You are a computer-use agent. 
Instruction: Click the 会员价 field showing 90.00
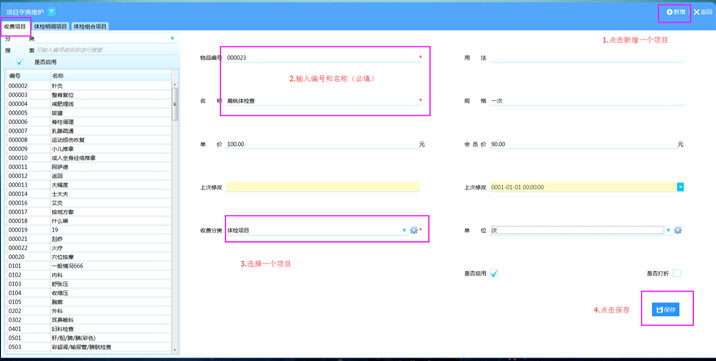584,144
